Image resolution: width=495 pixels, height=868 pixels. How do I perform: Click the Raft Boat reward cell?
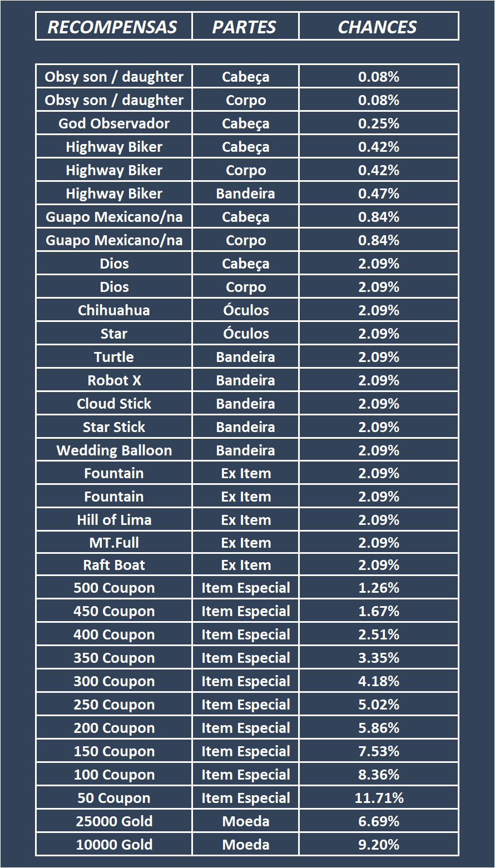(114, 565)
